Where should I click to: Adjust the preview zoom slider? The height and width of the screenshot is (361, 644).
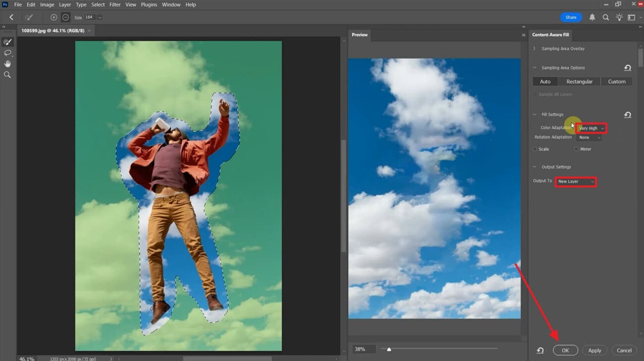[x=389, y=349]
